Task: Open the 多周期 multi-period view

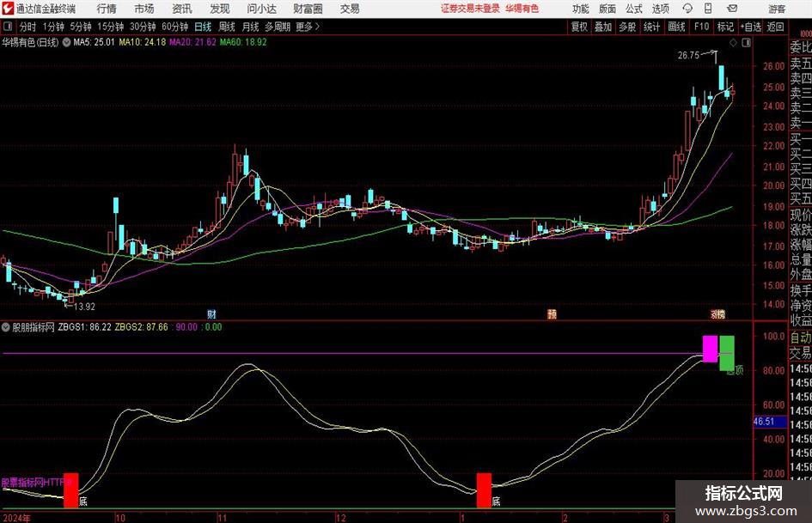Action: (278, 27)
